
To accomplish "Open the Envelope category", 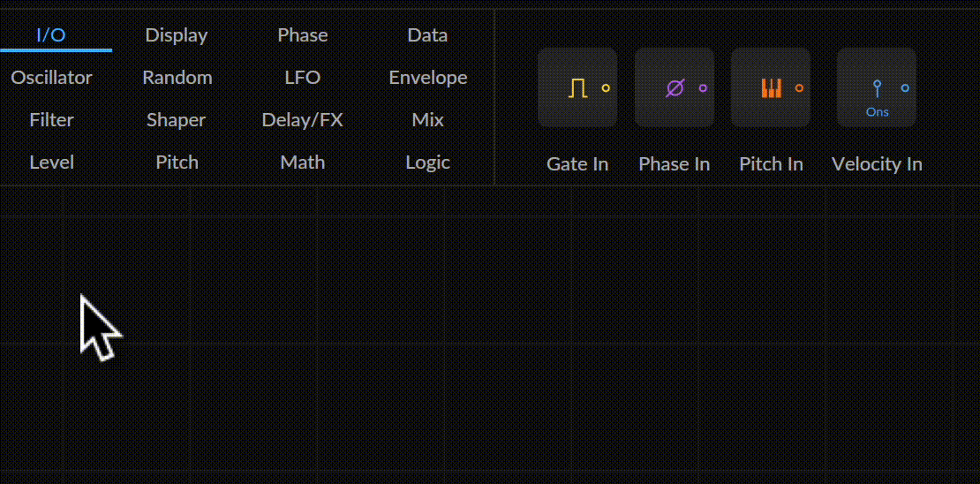I will click(x=428, y=78).
